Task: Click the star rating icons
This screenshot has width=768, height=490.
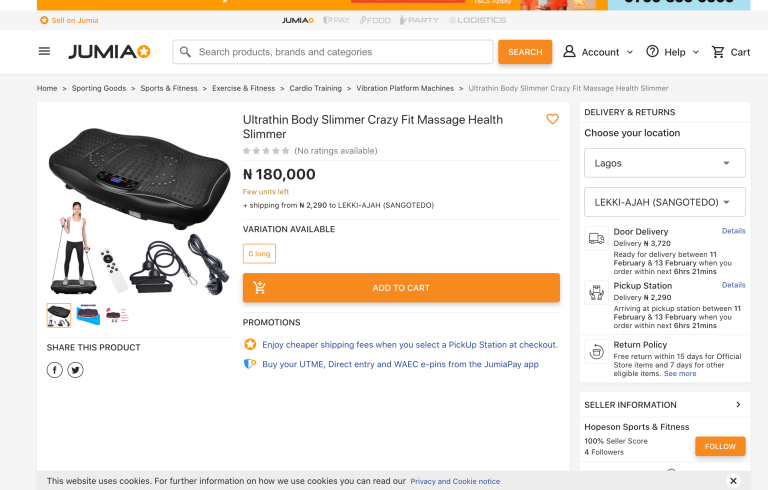Action: (266, 151)
